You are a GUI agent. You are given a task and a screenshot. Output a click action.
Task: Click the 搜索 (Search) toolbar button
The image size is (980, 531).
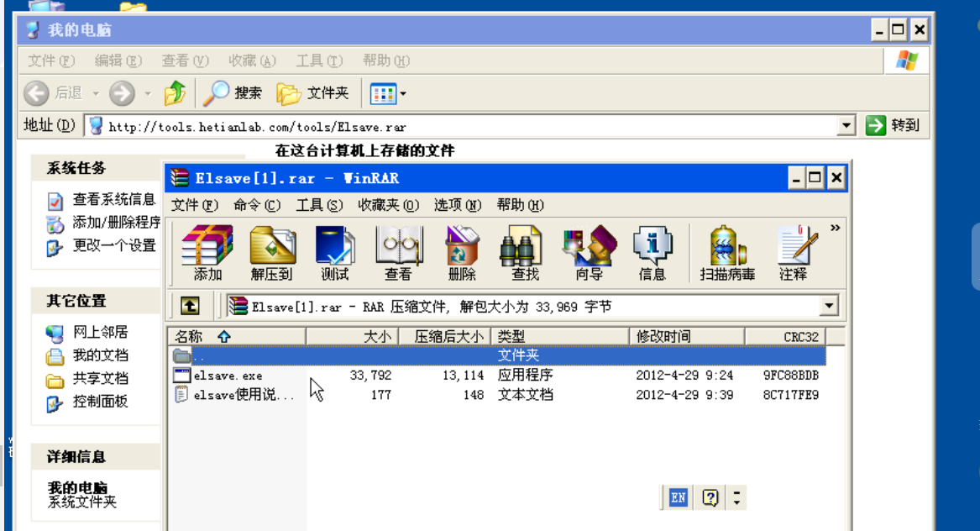233,93
